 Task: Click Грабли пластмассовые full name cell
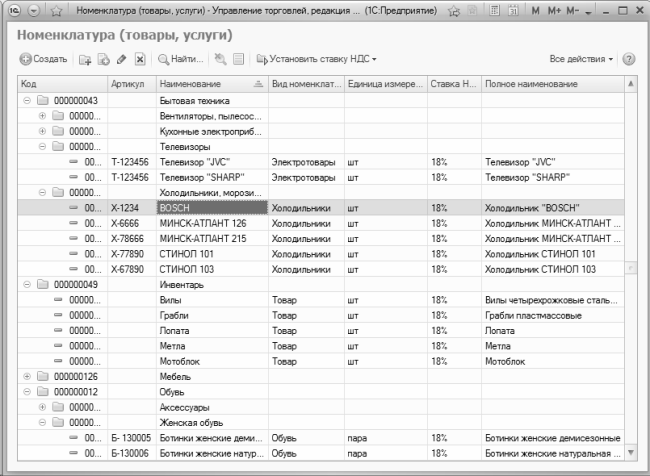click(x=553, y=316)
